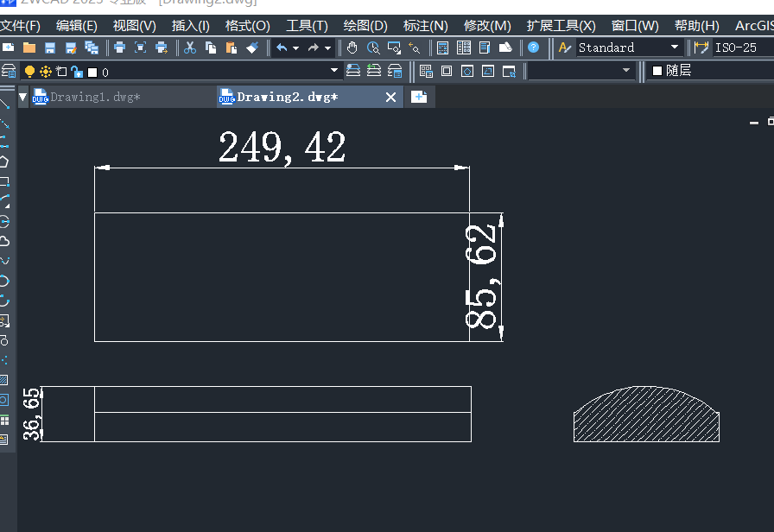Select the Table tool in the Draw toolbar
The width and height of the screenshot is (774, 532).
tap(4, 420)
